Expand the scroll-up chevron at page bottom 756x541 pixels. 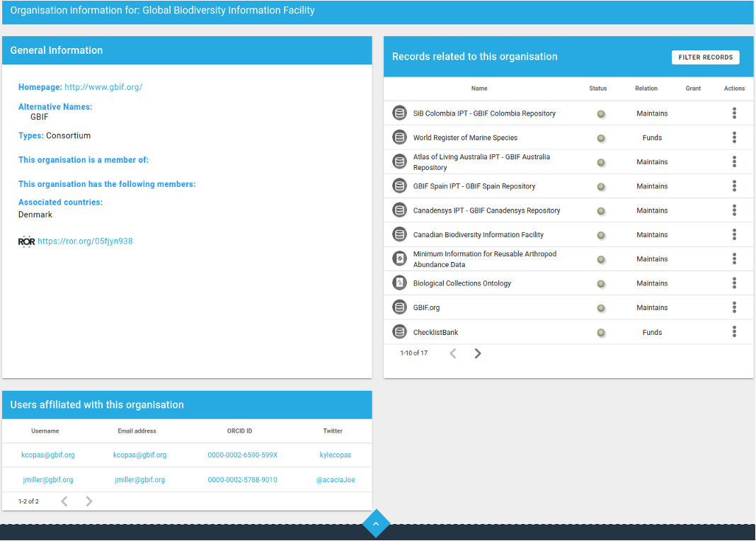pyautogui.click(x=376, y=524)
